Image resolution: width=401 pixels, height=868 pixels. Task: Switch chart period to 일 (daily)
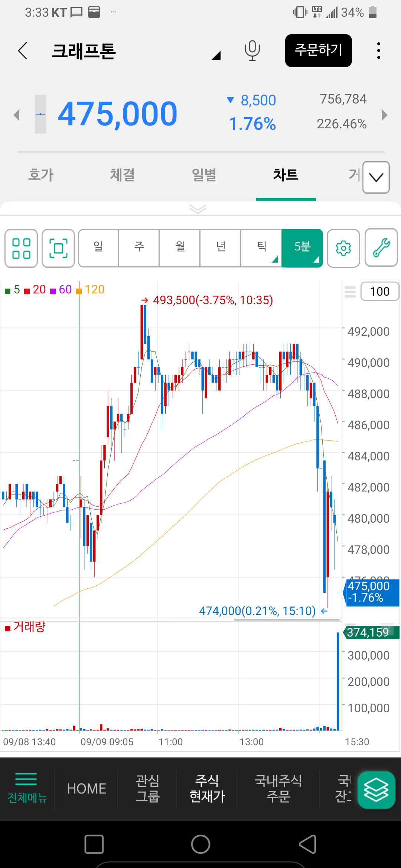[98, 247]
